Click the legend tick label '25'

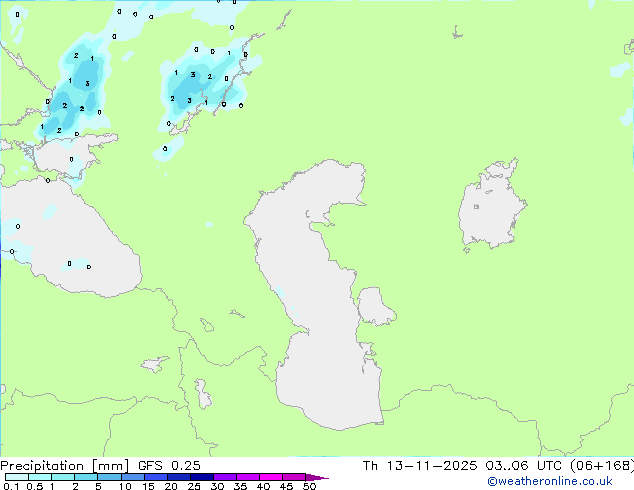point(194,486)
